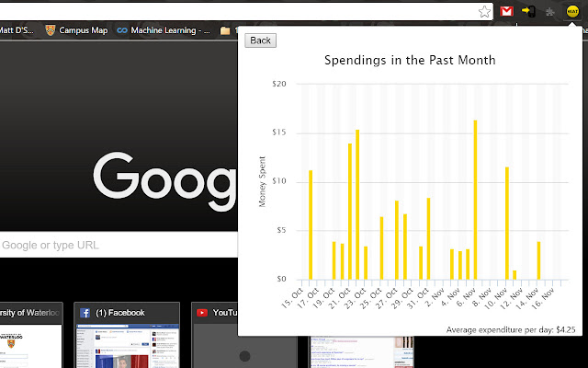Open the Gmail extension icon
This screenshot has height=368, width=588.
[x=506, y=12]
